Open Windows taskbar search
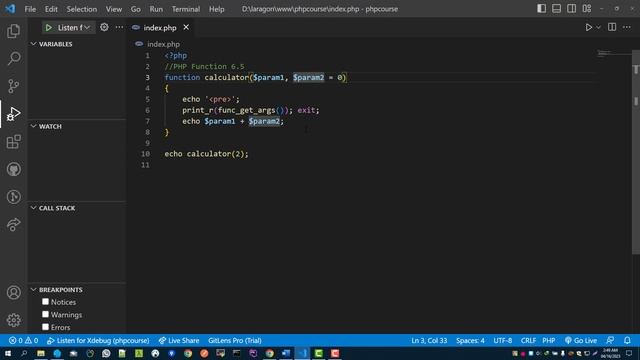 (x=24, y=353)
